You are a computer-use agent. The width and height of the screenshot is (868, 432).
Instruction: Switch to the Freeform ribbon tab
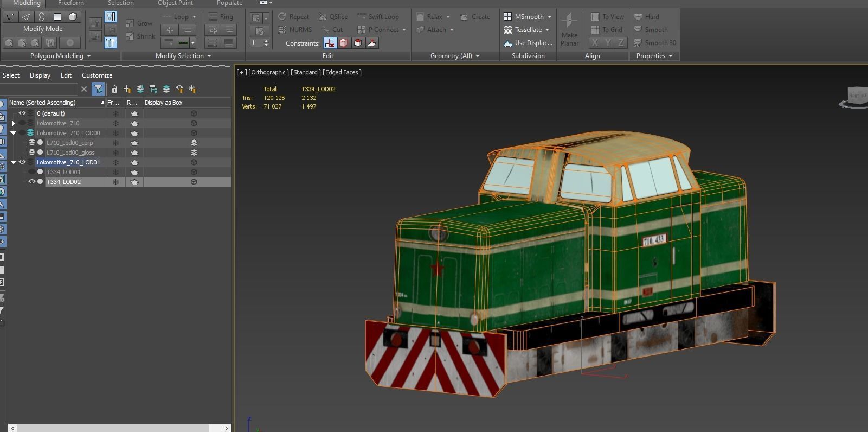coord(71,3)
